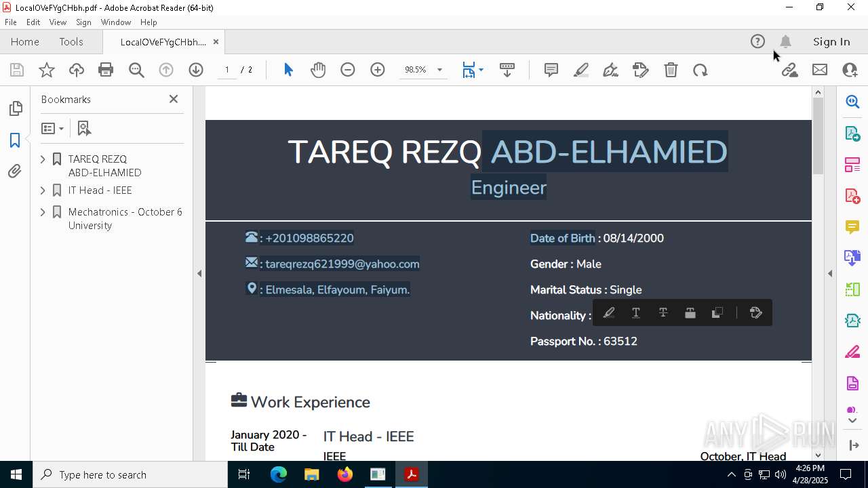868x488 pixels.
Task: Open the zoom level dropdown arrow
Action: pyautogui.click(x=439, y=70)
